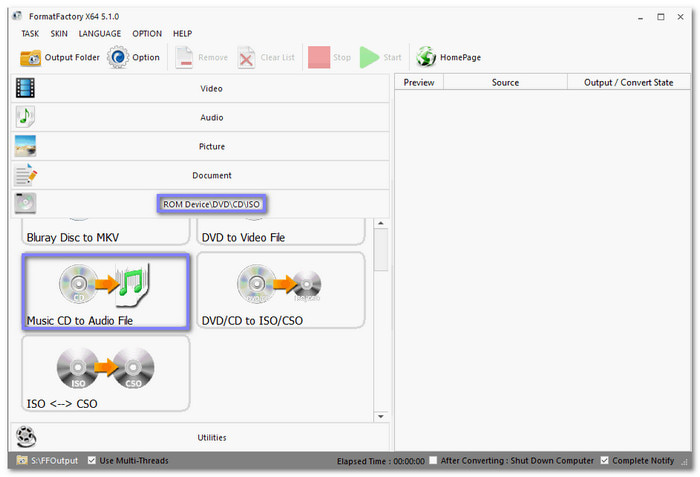Click the Document pencil icon
700x477 pixels.
25,175
